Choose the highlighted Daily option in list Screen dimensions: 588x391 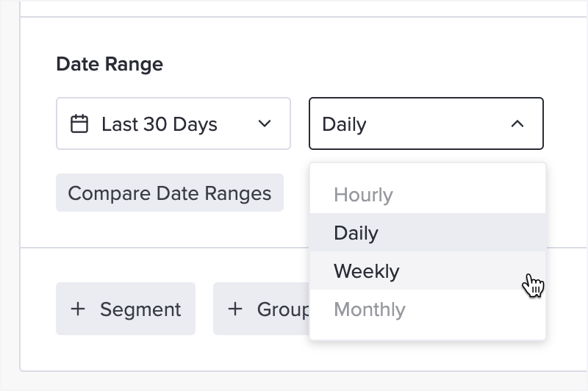coord(428,232)
